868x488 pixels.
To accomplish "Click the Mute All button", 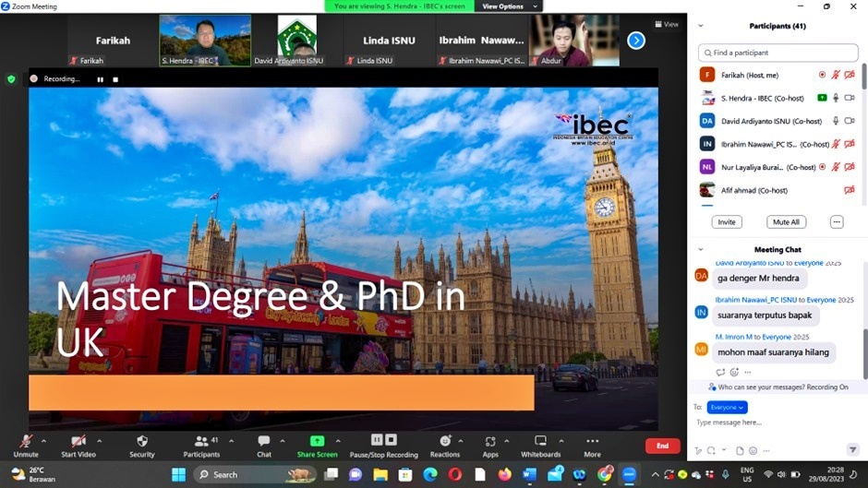I will coord(785,222).
